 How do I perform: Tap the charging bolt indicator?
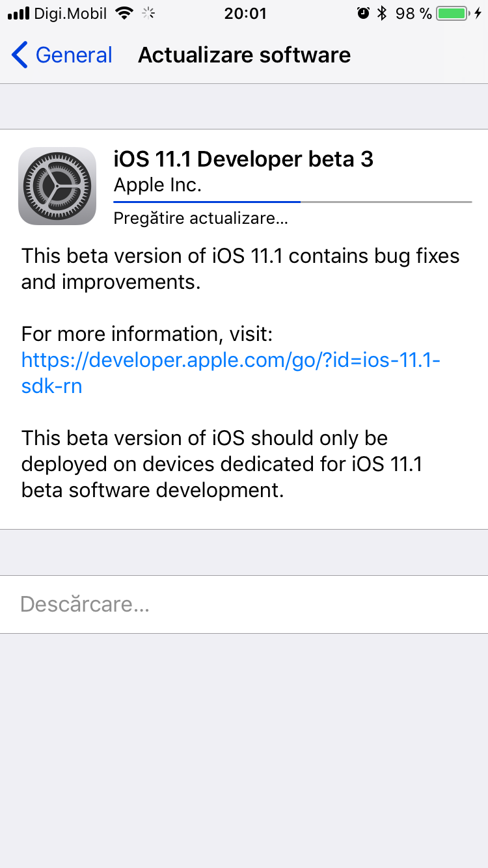[x=478, y=13]
